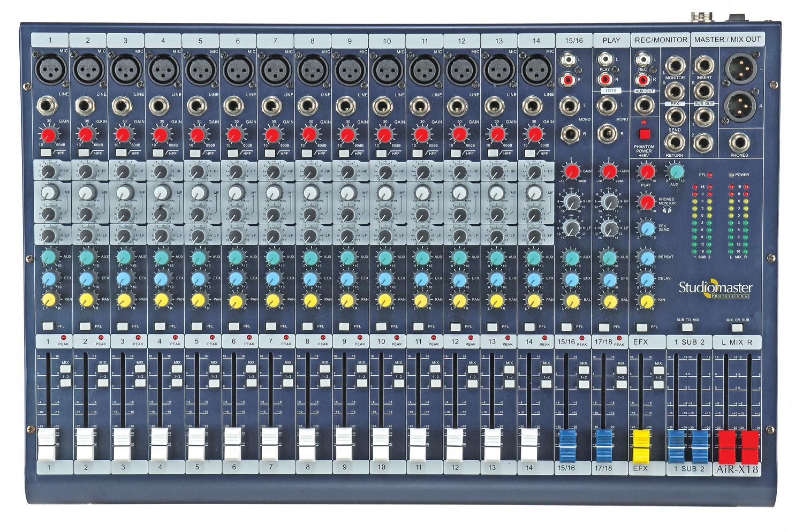
Task: Click the blue 15/16 stereo channel fader
Action: (566, 446)
